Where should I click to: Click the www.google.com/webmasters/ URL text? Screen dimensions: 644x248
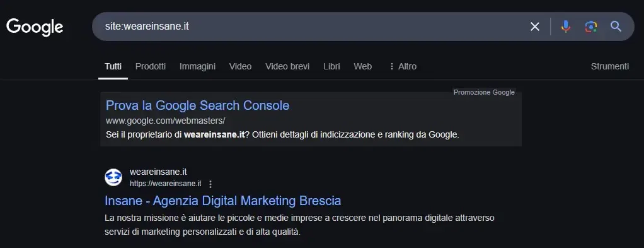(x=166, y=121)
